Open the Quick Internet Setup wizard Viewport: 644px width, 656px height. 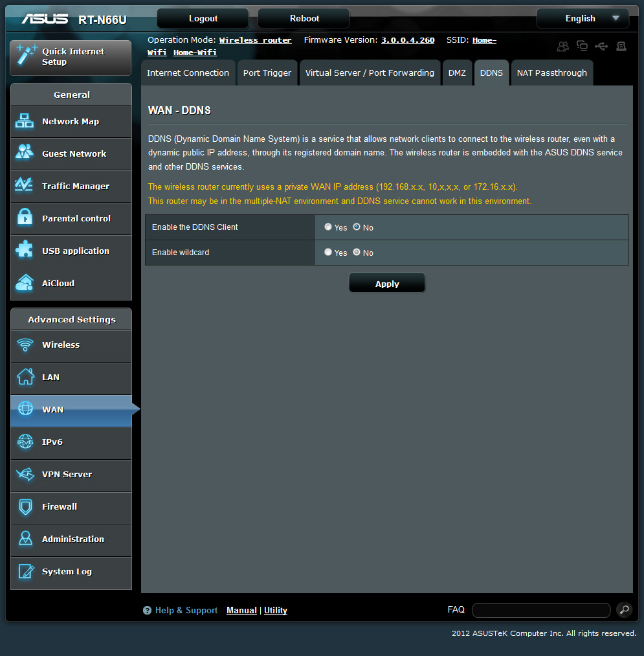point(71,58)
